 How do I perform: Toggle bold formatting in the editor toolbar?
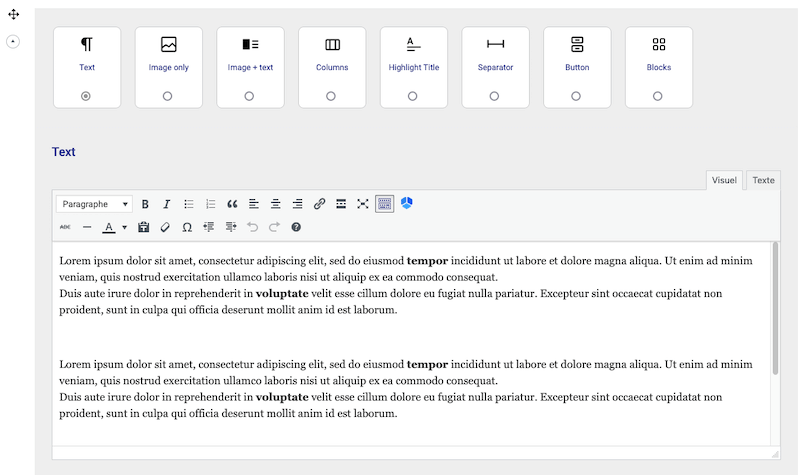pos(145,204)
